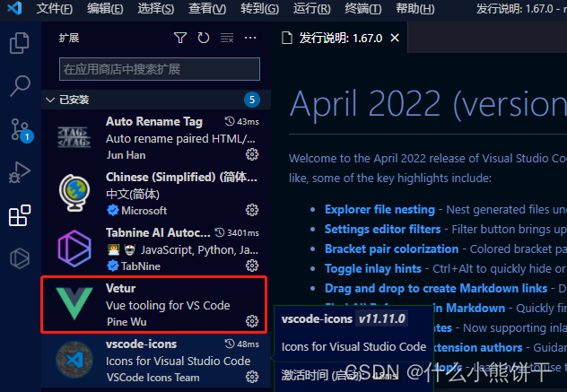567x392 pixels.
Task: Open Source Control view with 1 badge
Action: point(21,130)
